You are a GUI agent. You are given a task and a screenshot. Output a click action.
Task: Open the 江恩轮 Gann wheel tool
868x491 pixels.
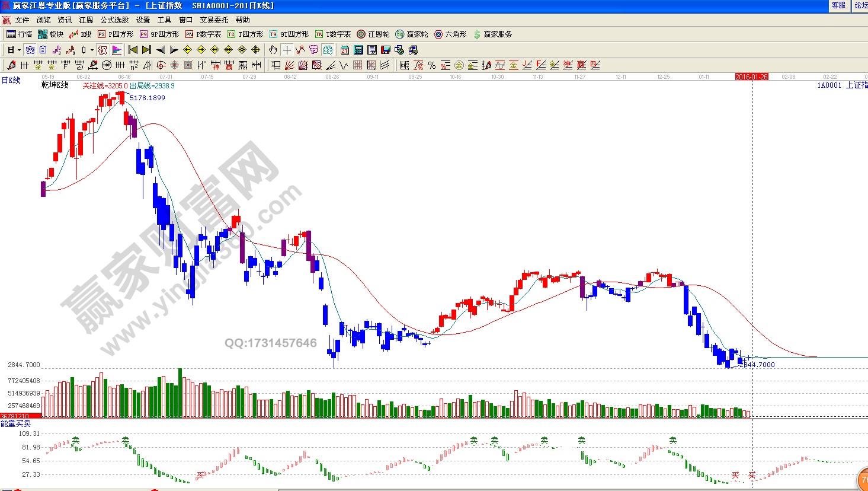[373, 34]
